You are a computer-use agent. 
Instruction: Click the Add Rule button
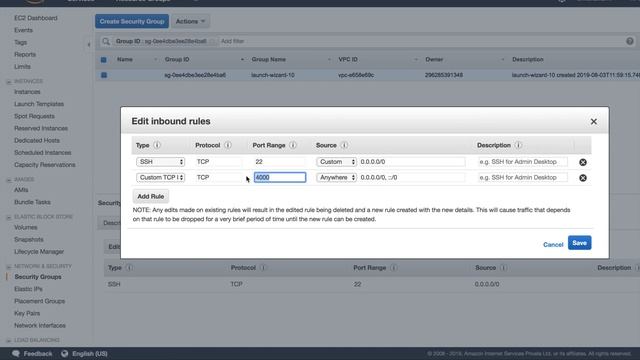(x=151, y=196)
